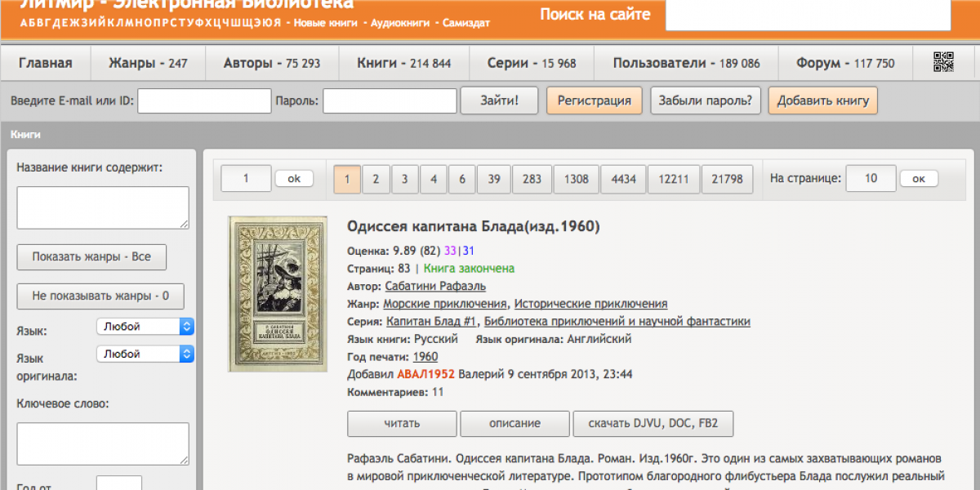The width and height of the screenshot is (980, 490).
Task: Focus the E-mail or ID input field
Action: [204, 100]
